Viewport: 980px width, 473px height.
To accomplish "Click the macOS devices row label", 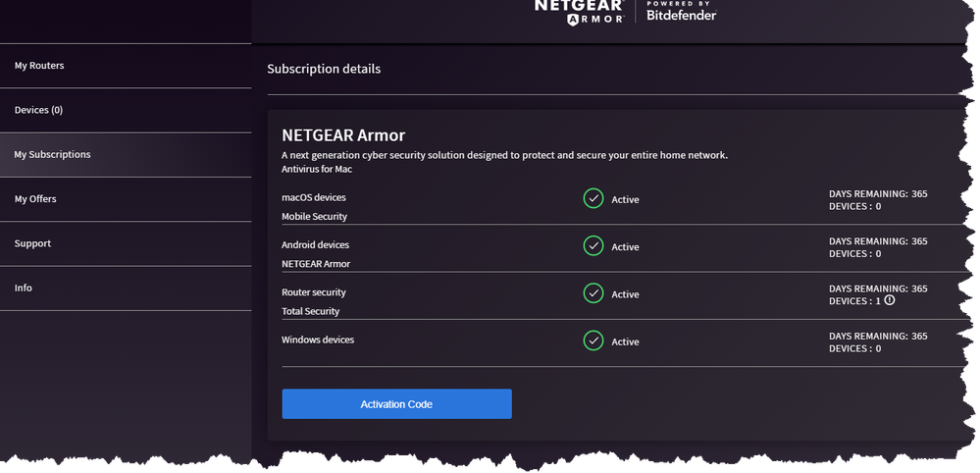I will (313, 197).
